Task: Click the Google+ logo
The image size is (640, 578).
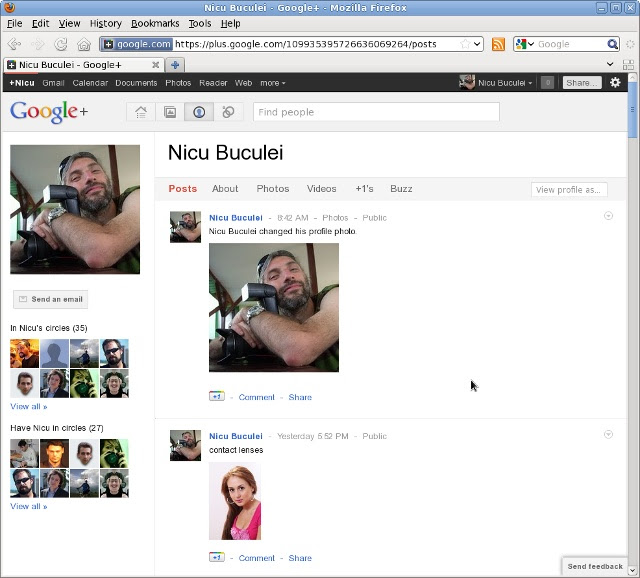Action: click(x=49, y=111)
